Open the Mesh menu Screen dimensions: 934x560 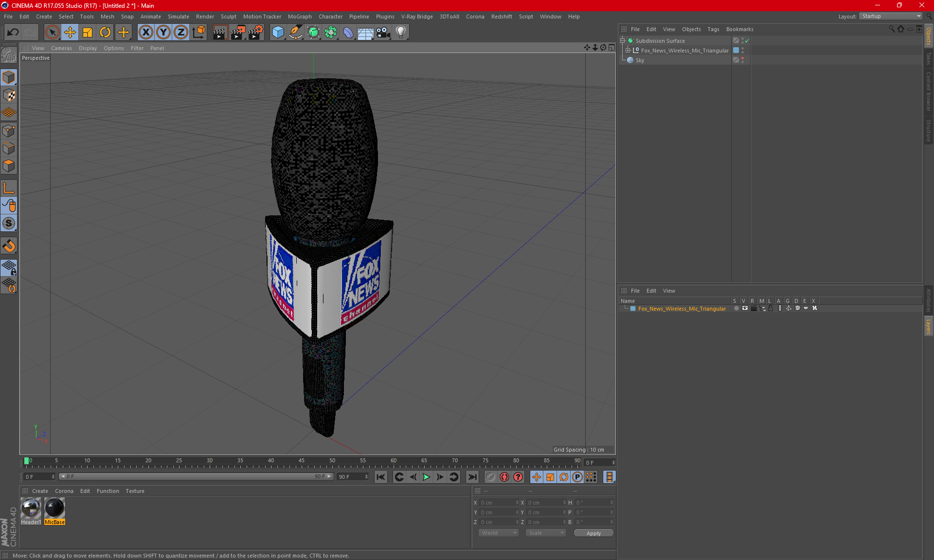point(107,17)
